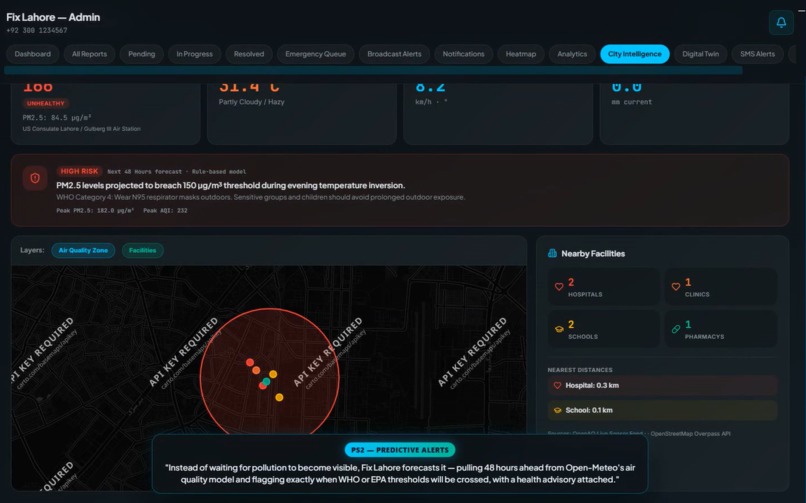Open the Analytics tab
Screen dimensions: 806x503
click(572, 54)
